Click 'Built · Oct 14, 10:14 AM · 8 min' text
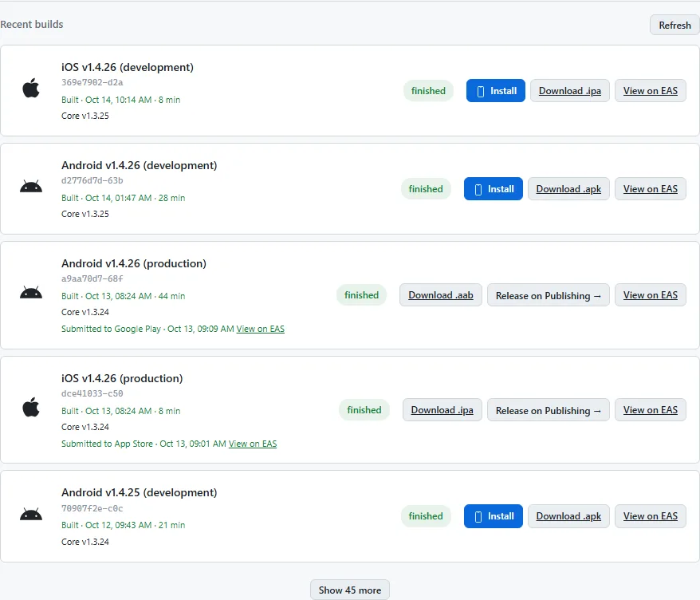The height and width of the screenshot is (600, 700). (x=120, y=100)
